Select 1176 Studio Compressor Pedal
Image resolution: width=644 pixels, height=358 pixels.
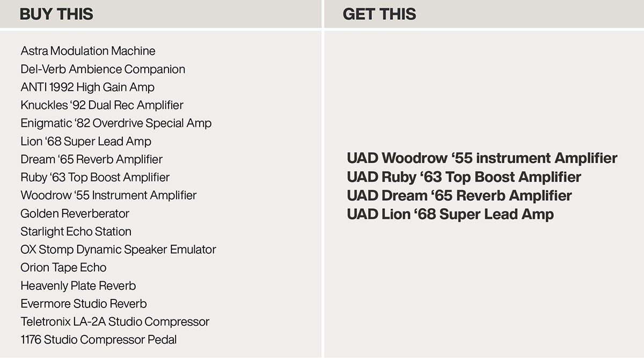click(x=98, y=340)
